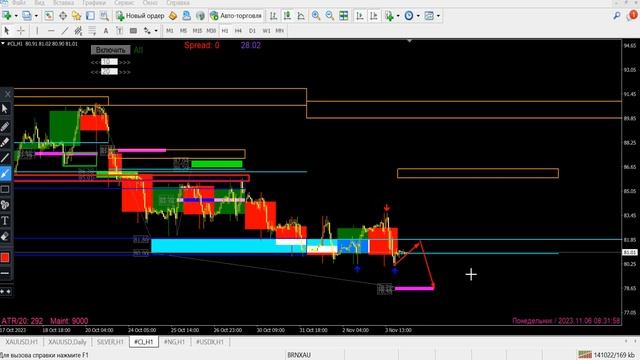Screen dimensions: 640x360
Task: Toggle Авто-торговля auto trading button
Action: pyautogui.click(x=236, y=16)
